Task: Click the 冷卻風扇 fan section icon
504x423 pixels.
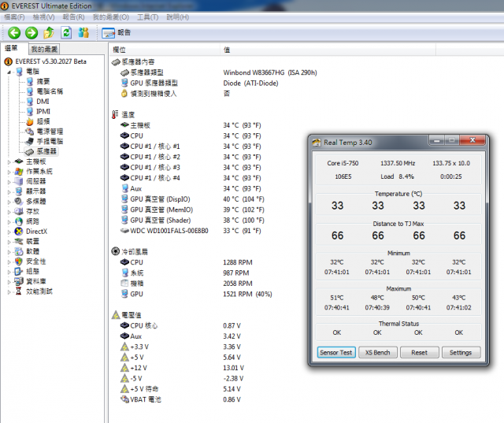Action: pyautogui.click(x=116, y=251)
